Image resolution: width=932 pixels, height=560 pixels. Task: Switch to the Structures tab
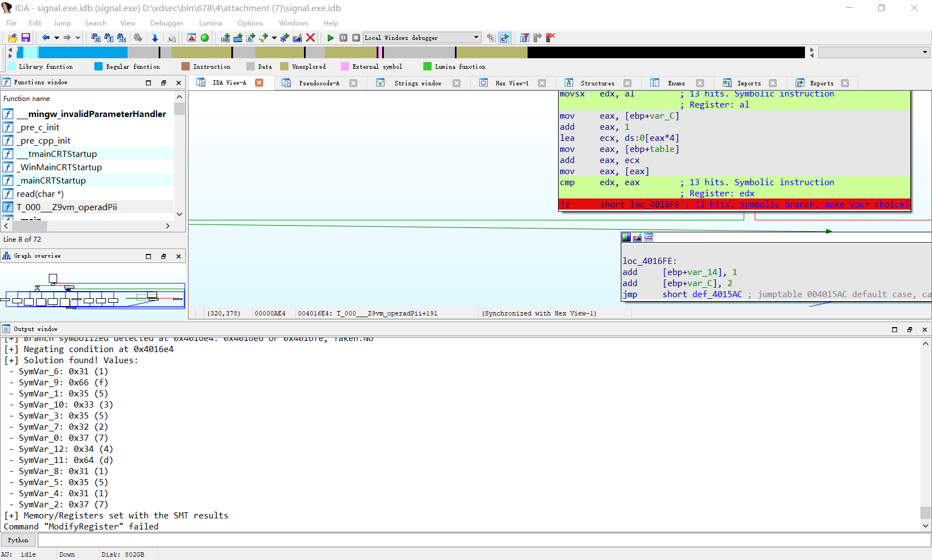(597, 83)
